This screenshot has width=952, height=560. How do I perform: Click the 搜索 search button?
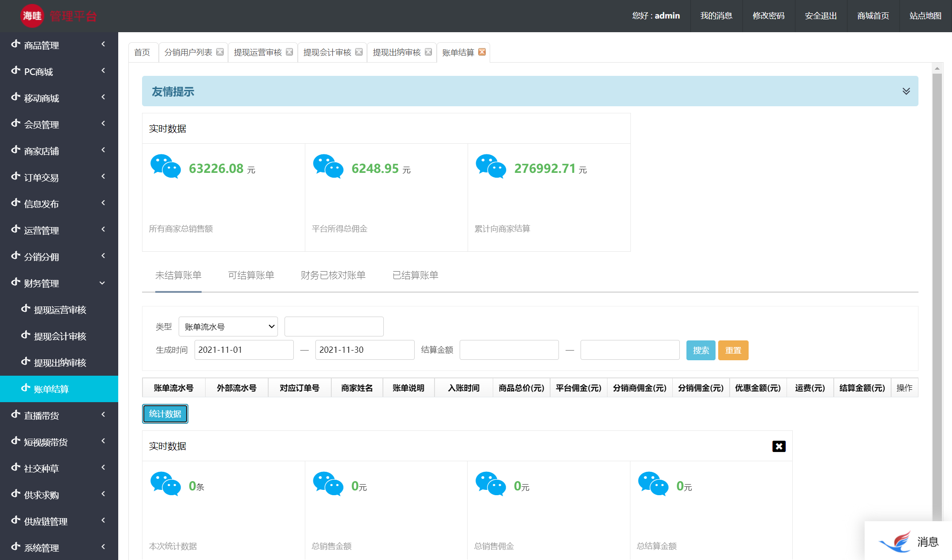pos(701,350)
